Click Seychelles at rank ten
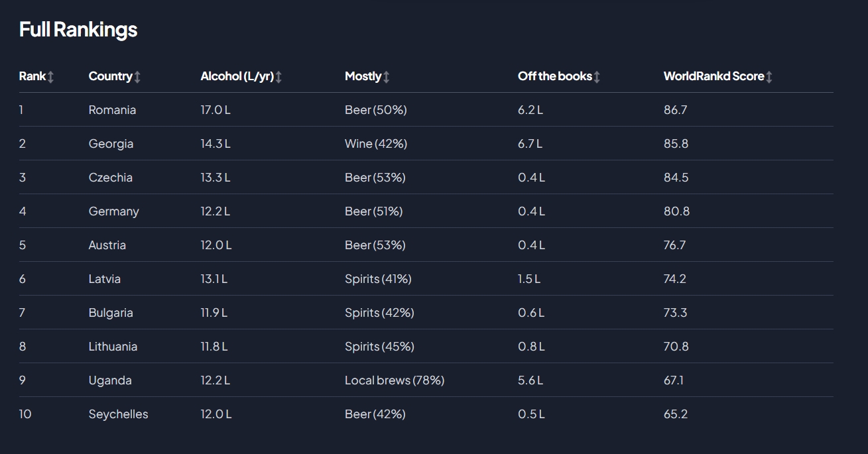This screenshot has height=454, width=868. tap(118, 414)
